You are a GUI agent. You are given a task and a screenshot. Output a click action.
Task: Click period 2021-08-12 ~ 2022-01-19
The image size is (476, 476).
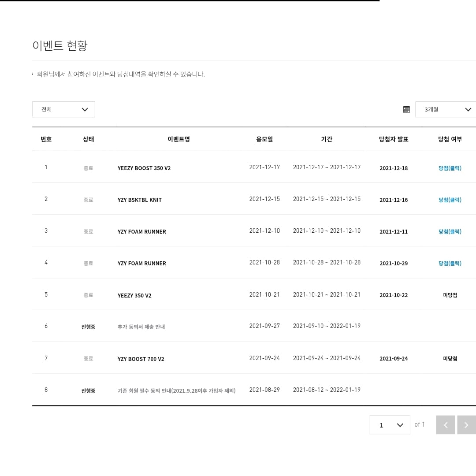click(327, 390)
